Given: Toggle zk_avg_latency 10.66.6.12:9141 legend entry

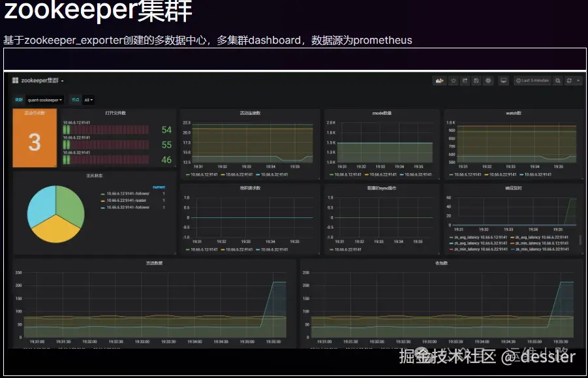Looking at the screenshot, I should 478,238.
